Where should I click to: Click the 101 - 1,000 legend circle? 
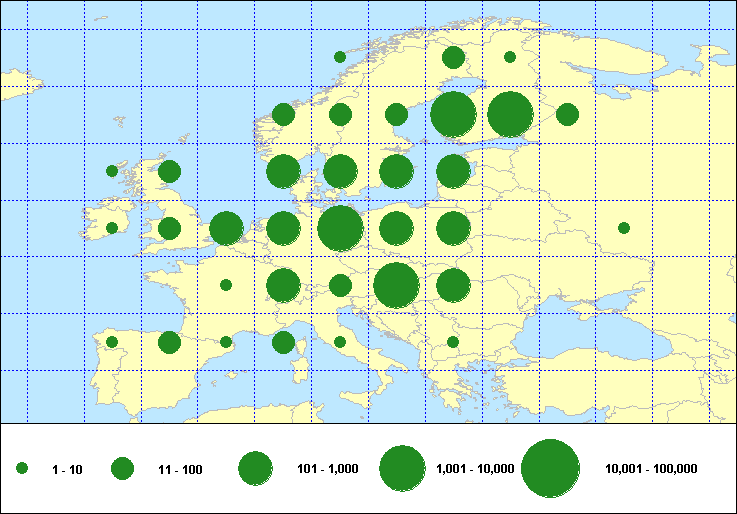[256, 468]
